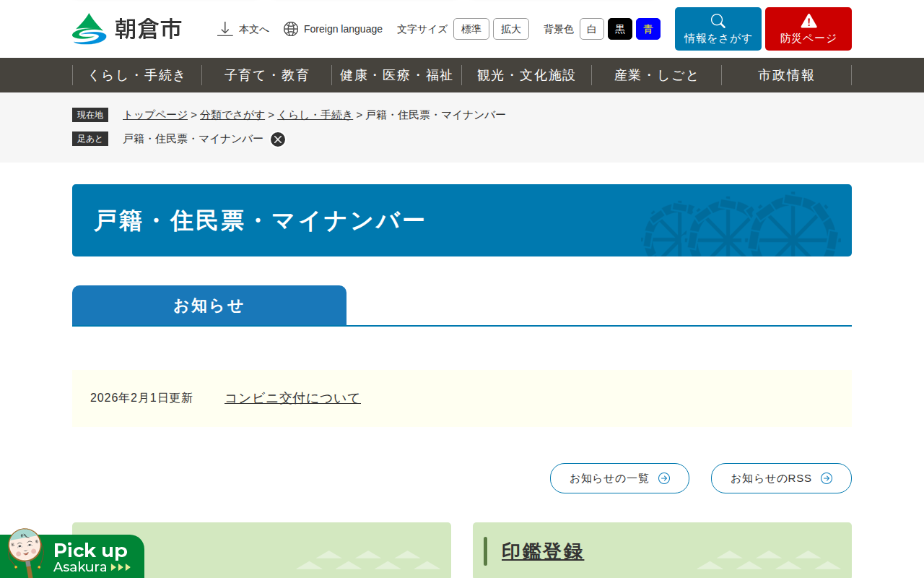The height and width of the screenshot is (578, 924).
Task: Click the 本文へ download arrow icon
Action: 225,29
